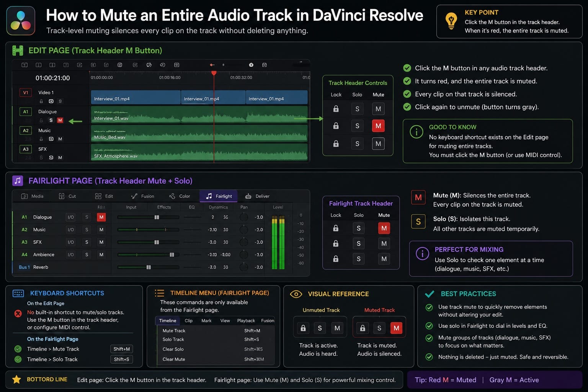Mute the A4 Ambience row in Fairlight mixer
588x392 pixels.
tap(101, 255)
